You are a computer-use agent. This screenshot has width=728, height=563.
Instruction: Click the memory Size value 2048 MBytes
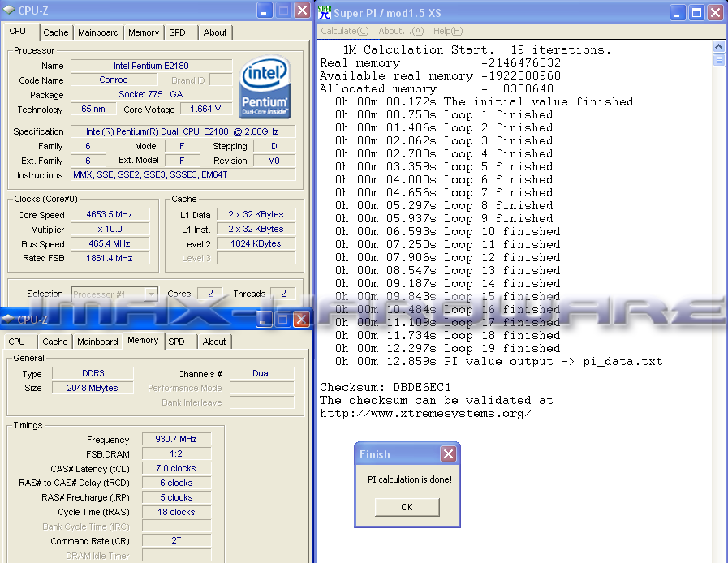click(x=93, y=388)
